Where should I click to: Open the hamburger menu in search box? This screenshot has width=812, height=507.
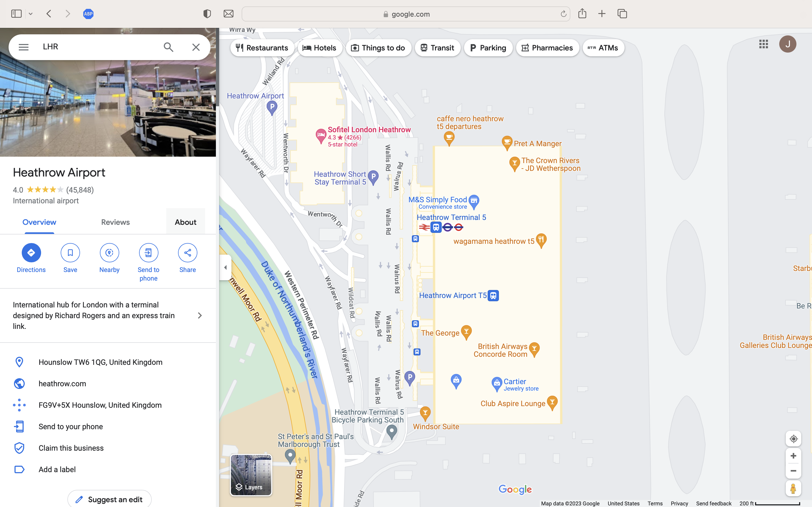pyautogui.click(x=23, y=47)
